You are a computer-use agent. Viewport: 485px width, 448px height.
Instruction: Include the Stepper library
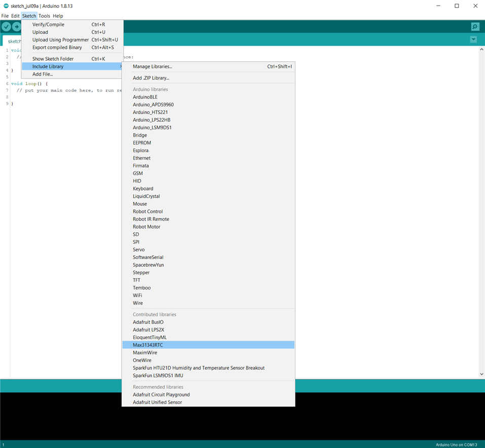coord(208,273)
